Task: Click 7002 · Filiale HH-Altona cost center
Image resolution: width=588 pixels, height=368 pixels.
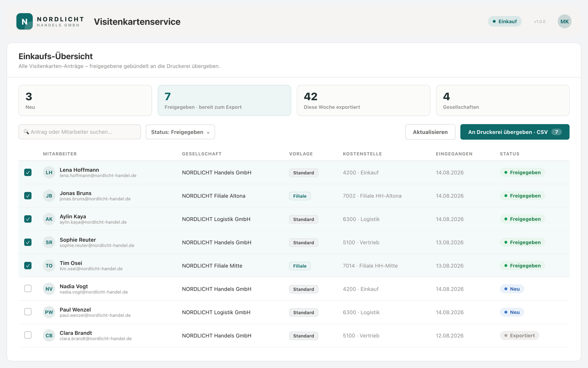Action: pyautogui.click(x=372, y=196)
